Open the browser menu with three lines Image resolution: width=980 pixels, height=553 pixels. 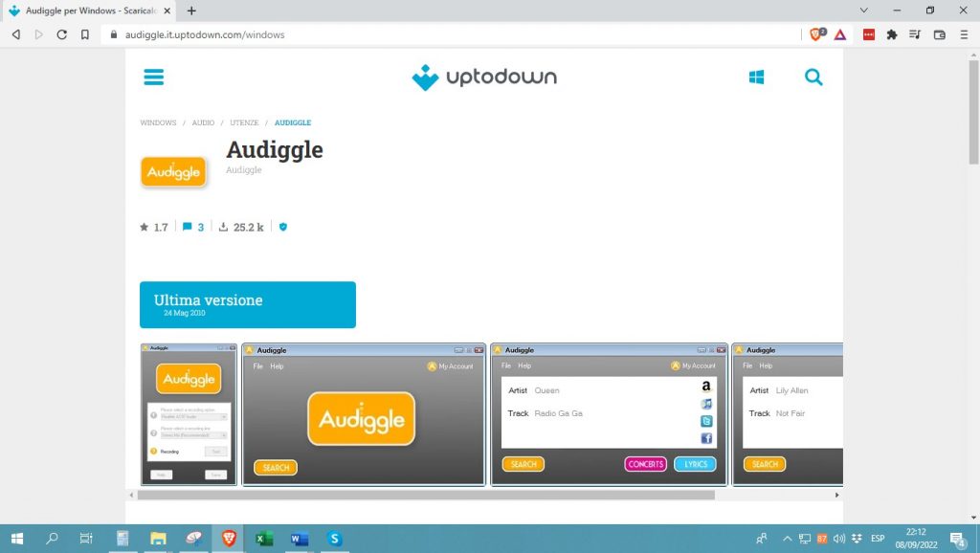tap(966, 33)
